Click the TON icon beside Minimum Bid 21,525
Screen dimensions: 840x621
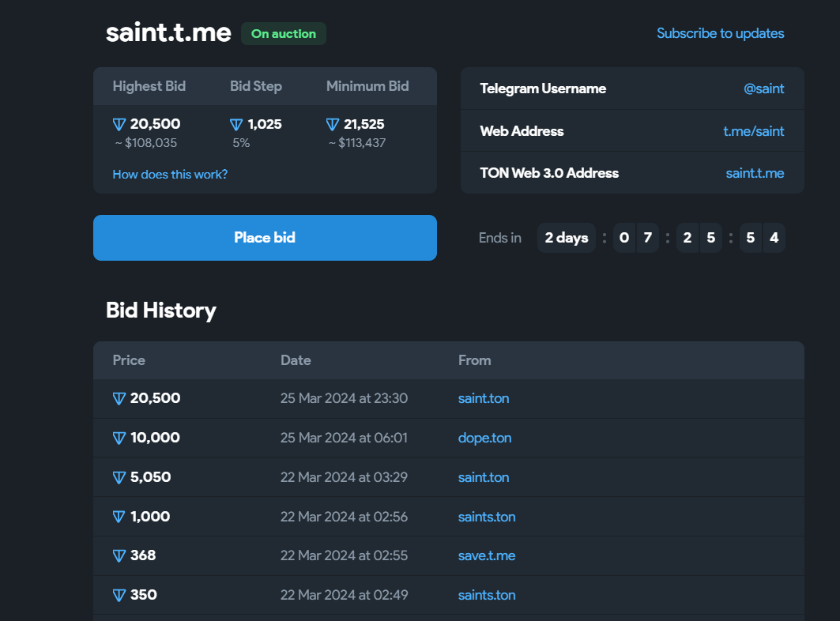pyautogui.click(x=333, y=124)
